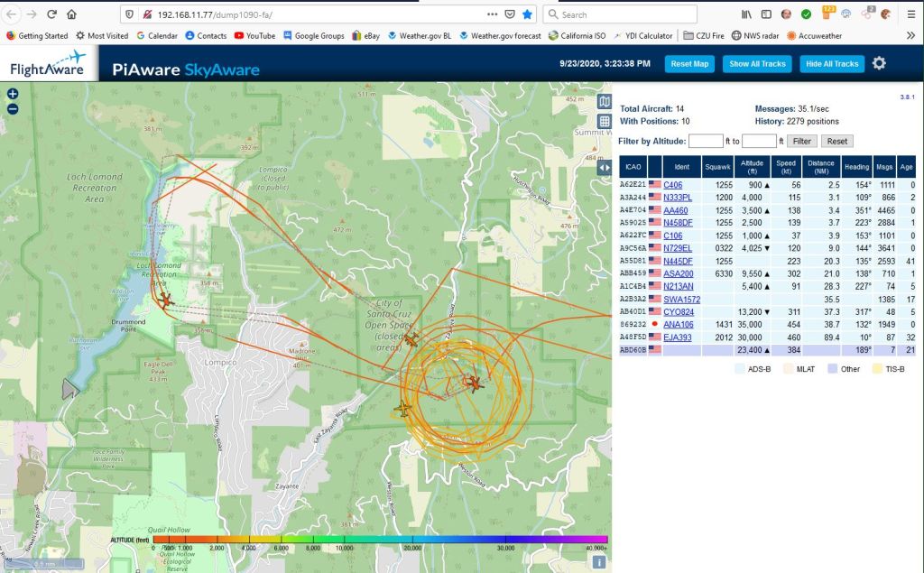
Task: Bookmark page with the star icon
Action: click(x=527, y=14)
